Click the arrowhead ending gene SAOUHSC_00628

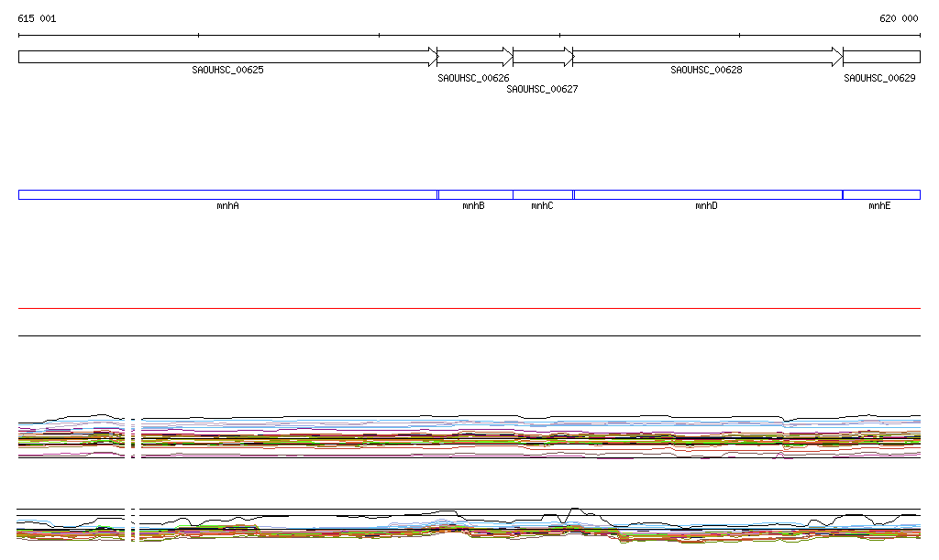[836, 57]
